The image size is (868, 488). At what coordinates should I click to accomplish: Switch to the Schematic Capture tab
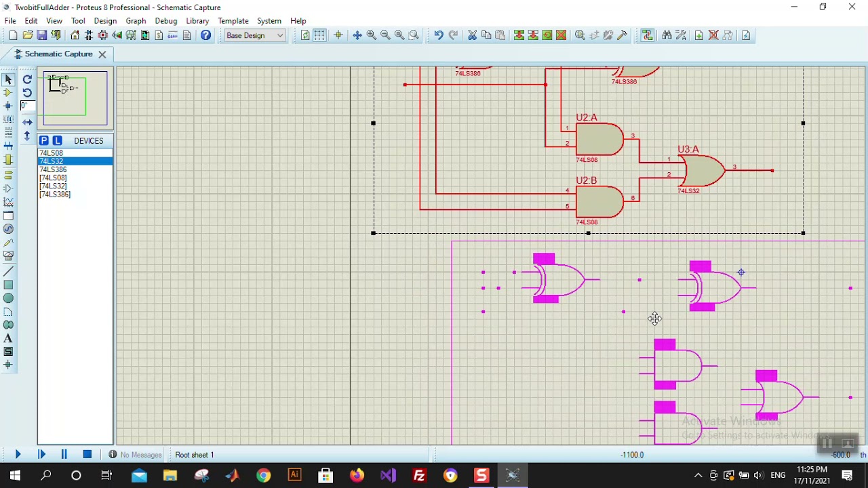pos(58,54)
